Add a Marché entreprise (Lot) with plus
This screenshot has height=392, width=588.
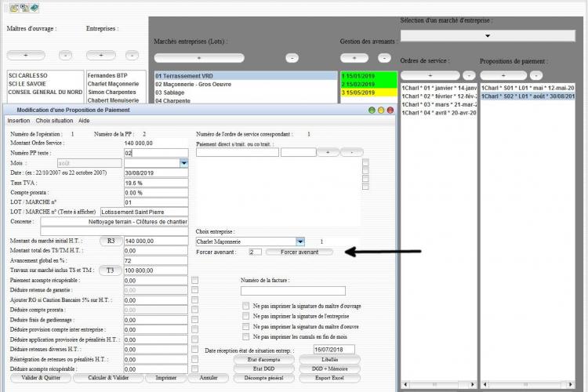coord(199,58)
